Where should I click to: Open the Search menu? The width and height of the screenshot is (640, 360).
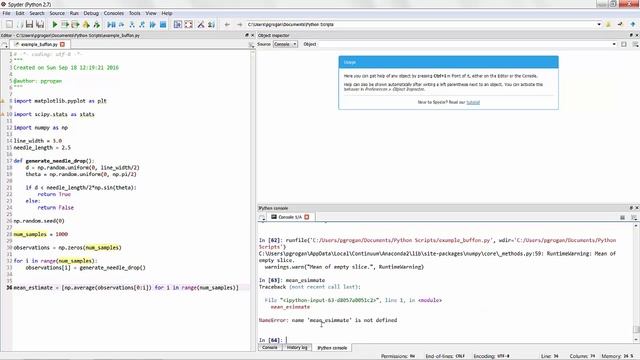point(37,13)
